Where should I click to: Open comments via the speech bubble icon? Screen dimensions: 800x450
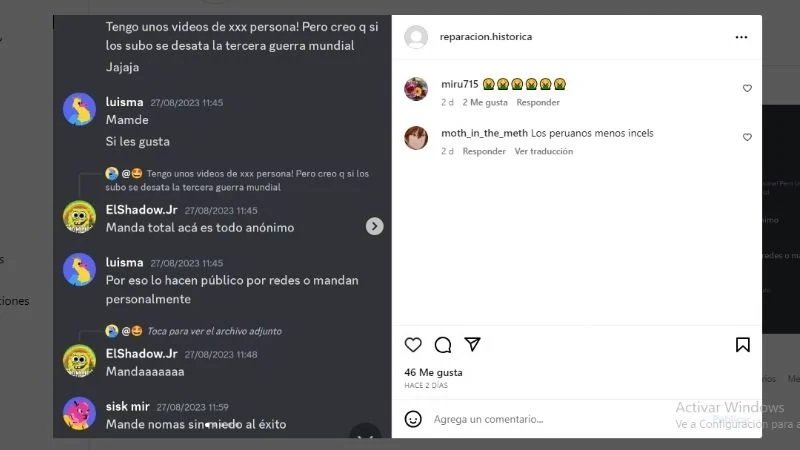[x=443, y=345]
